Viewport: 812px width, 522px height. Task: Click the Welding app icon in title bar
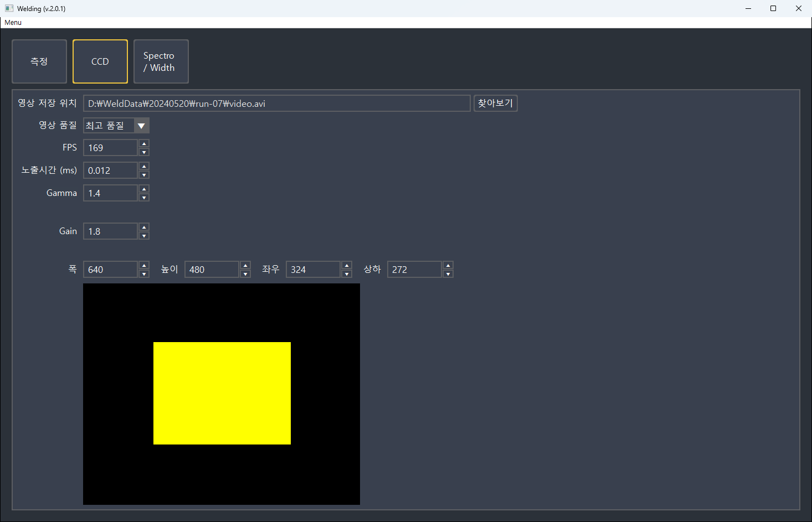pos(9,8)
